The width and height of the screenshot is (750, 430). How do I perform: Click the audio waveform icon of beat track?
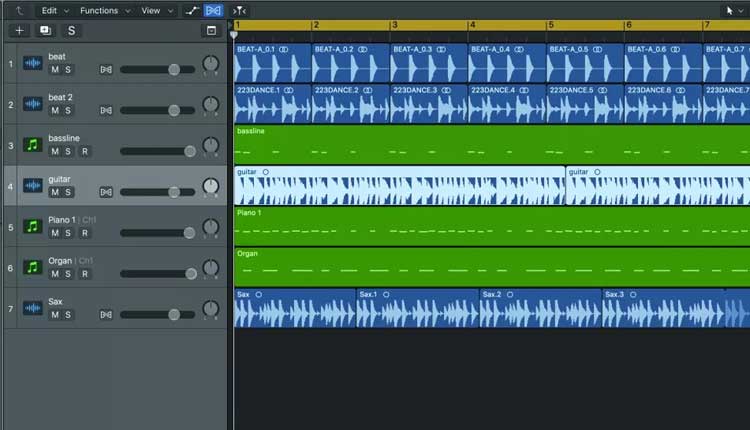(33, 63)
